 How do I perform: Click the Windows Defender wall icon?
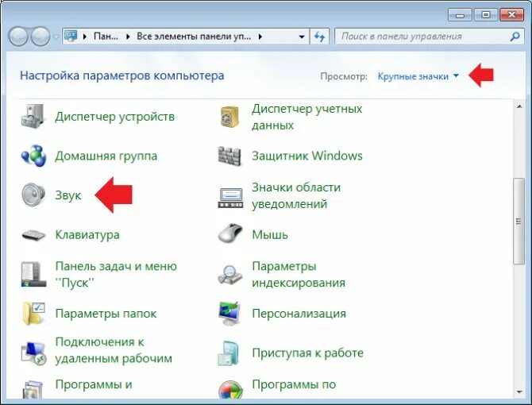(229, 156)
